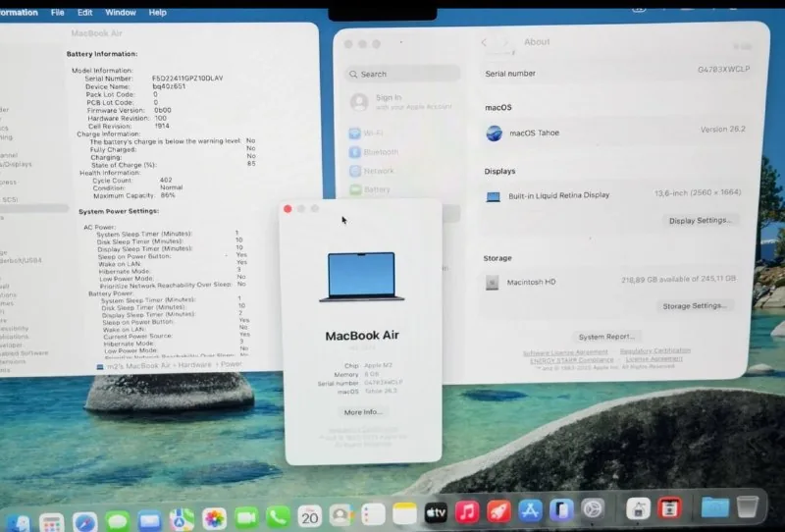The height and width of the screenshot is (532, 785).
Task: Open iPhone Mirroring in the Dock
Action: (x=561, y=510)
